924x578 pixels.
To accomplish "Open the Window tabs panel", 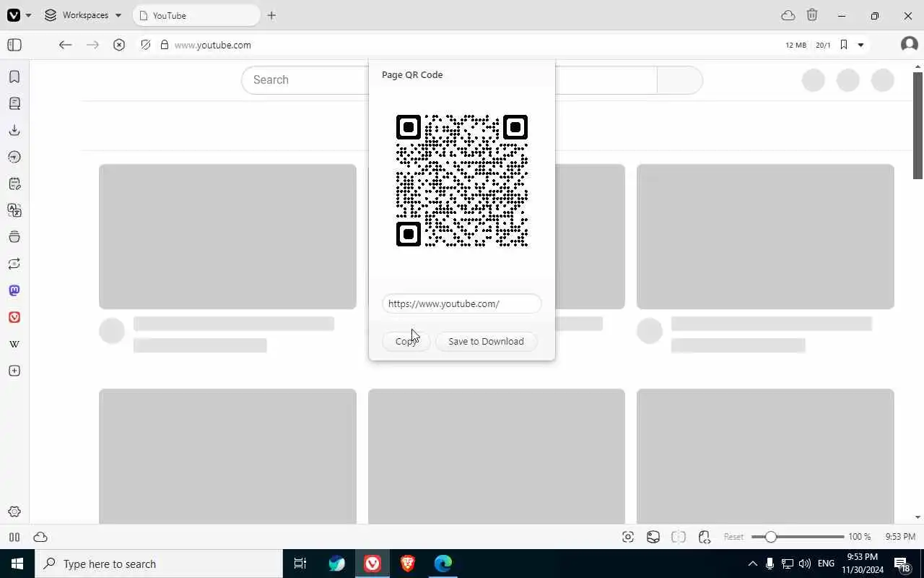I will pyautogui.click(x=14, y=237).
